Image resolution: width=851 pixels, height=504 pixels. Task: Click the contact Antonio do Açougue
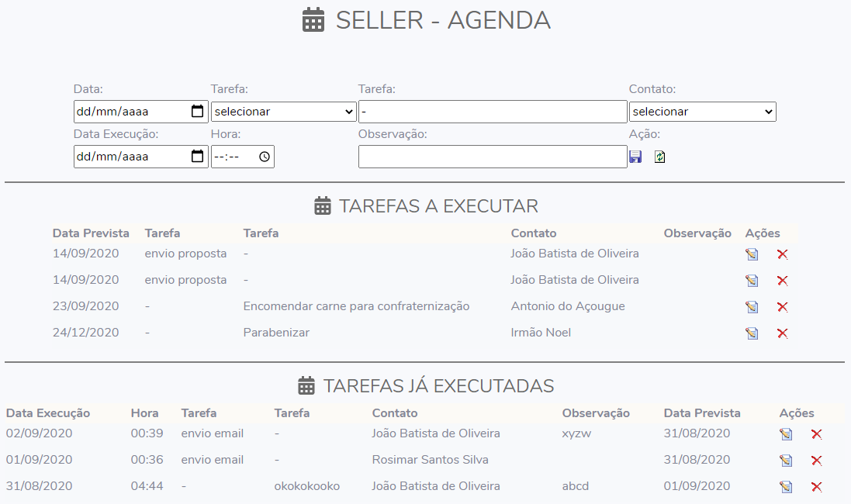pos(568,306)
